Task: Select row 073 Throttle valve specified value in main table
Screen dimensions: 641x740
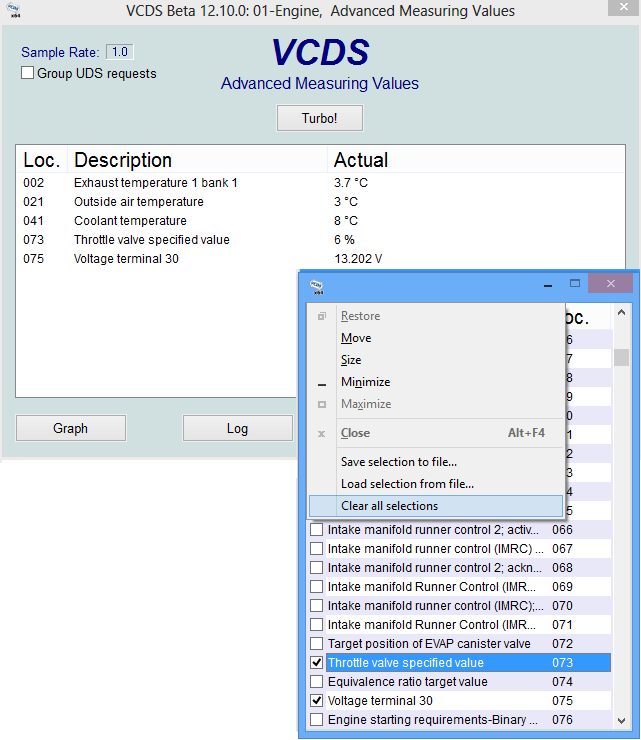Action: tap(320, 240)
